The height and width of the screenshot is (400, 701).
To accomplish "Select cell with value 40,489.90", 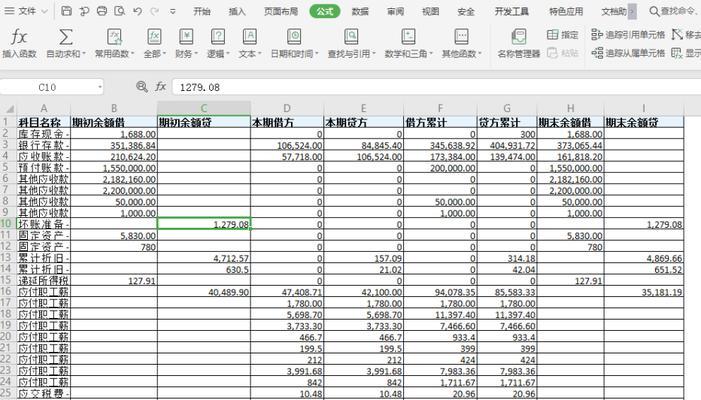I will point(204,292).
